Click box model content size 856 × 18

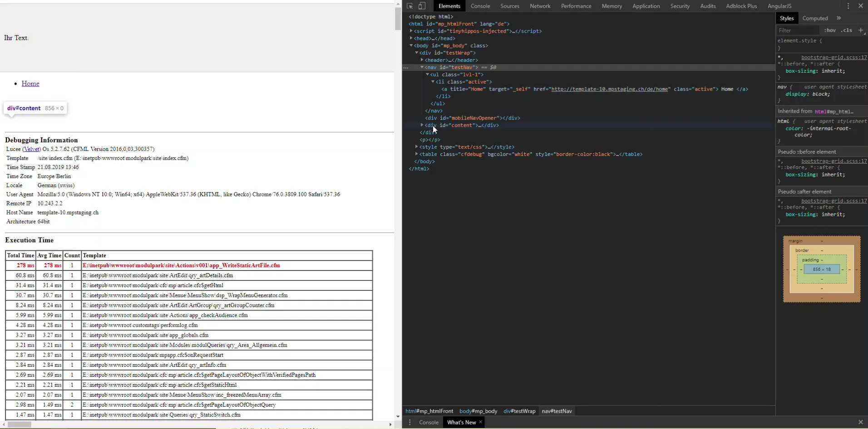pyautogui.click(x=821, y=269)
